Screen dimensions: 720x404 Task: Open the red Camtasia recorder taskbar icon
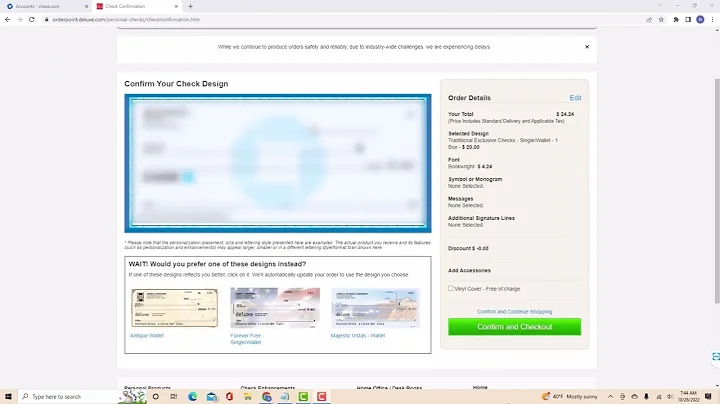coord(321,396)
